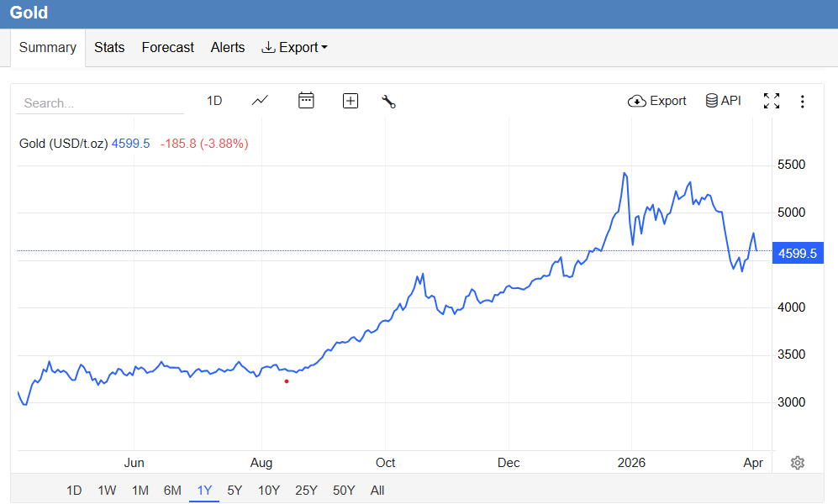Select the 5Y timeframe button

point(234,490)
